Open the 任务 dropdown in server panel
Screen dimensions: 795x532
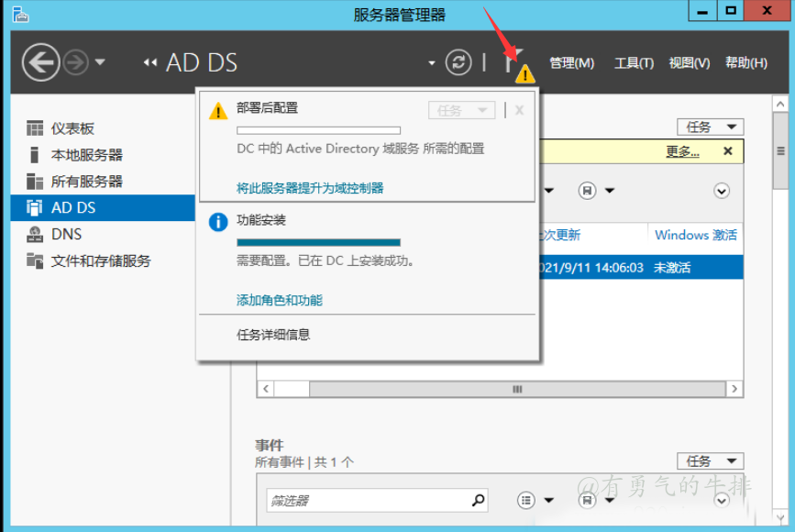[x=709, y=127]
